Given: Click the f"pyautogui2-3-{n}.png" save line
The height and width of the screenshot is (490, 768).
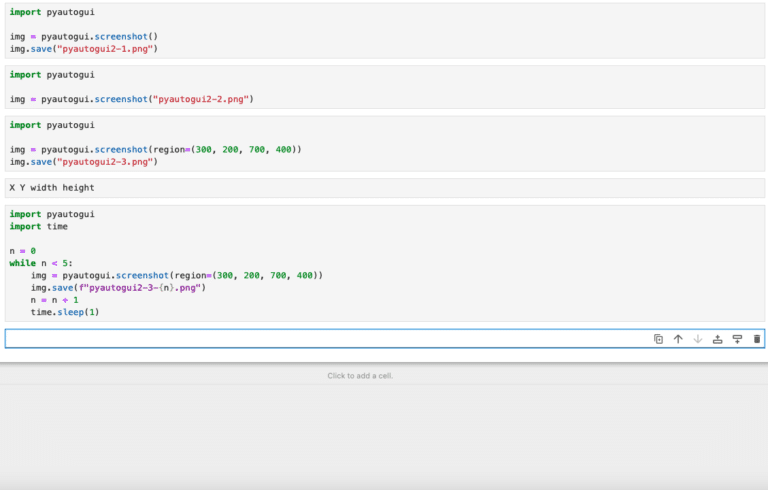Looking at the screenshot, I should (x=118, y=287).
